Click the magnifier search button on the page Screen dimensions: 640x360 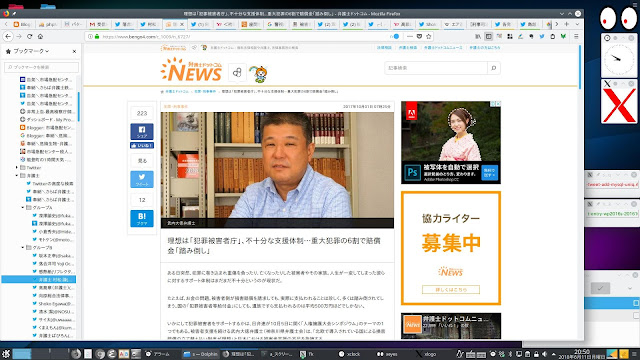click(494, 68)
